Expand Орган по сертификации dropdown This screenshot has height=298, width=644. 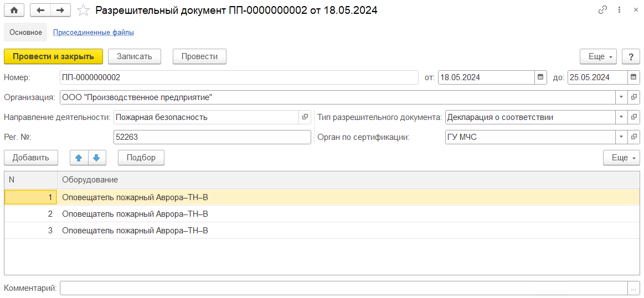[x=621, y=137]
